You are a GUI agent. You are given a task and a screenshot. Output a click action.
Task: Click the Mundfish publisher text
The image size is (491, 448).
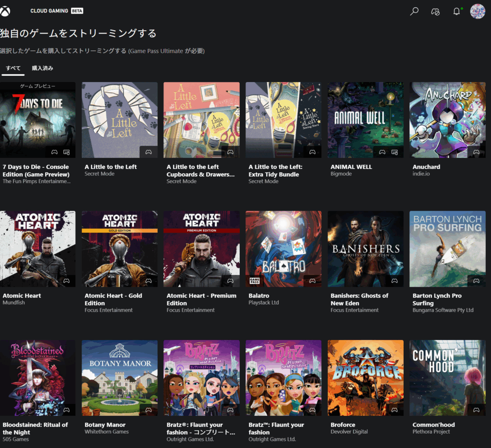point(14,303)
